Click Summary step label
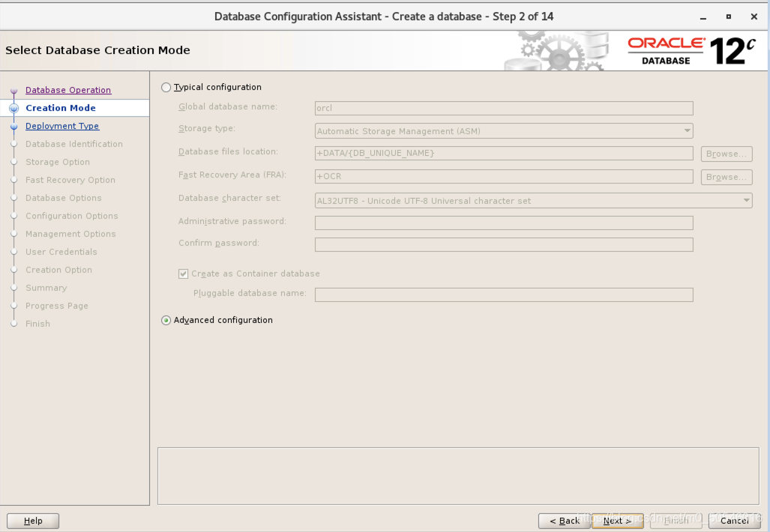The width and height of the screenshot is (770, 532). point(46,288)
